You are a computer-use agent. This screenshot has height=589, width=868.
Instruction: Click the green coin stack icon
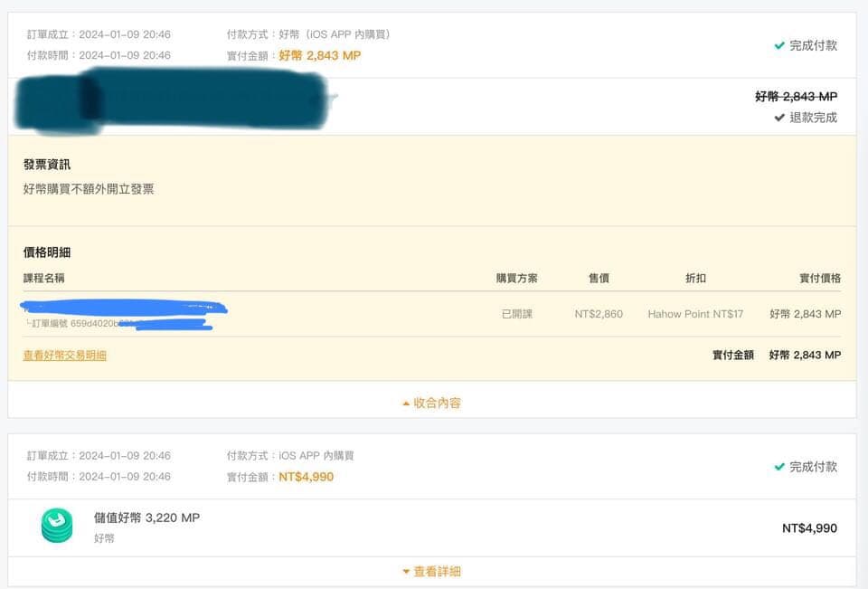(x=57, y=526)
